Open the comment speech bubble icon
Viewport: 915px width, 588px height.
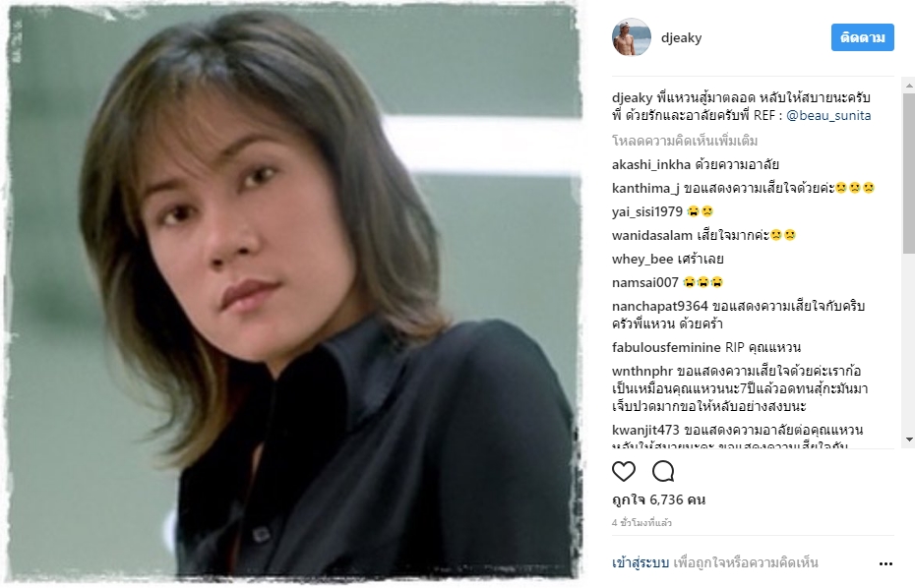663,471
